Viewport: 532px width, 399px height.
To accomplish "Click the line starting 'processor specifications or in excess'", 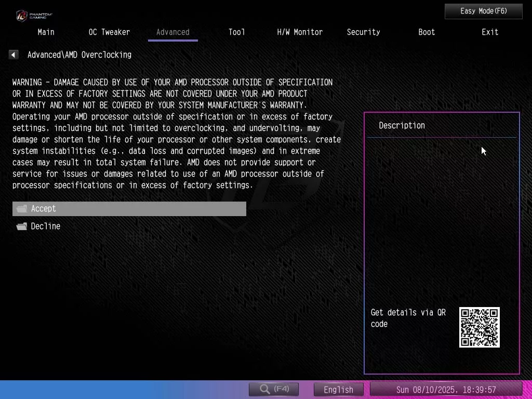I will click(132, 185).
